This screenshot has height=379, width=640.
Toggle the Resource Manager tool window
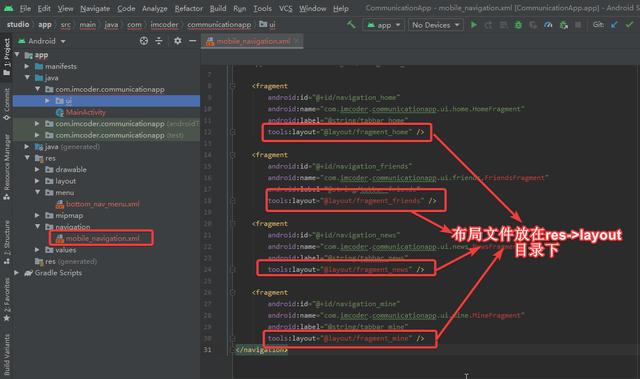coord(7,167)
